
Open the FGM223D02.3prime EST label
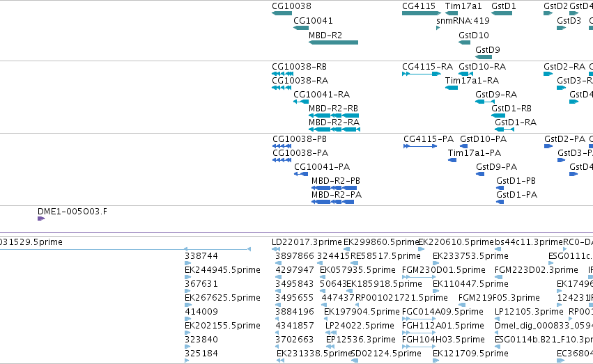point(537,270)
